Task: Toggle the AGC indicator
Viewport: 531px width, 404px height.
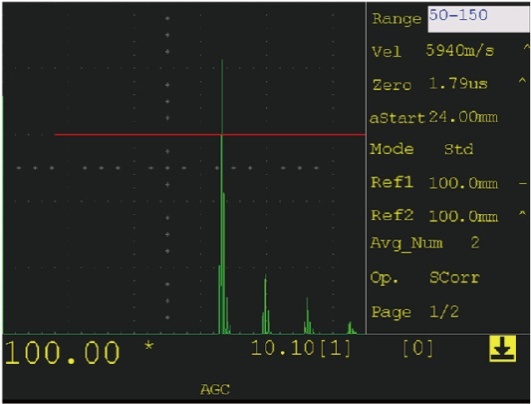Action: click(x=215, y=389)
